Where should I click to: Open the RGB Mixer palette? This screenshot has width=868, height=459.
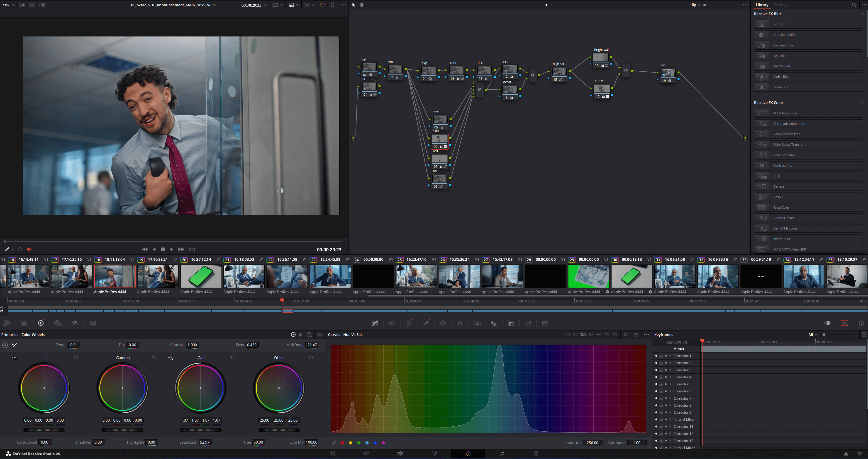75,323
